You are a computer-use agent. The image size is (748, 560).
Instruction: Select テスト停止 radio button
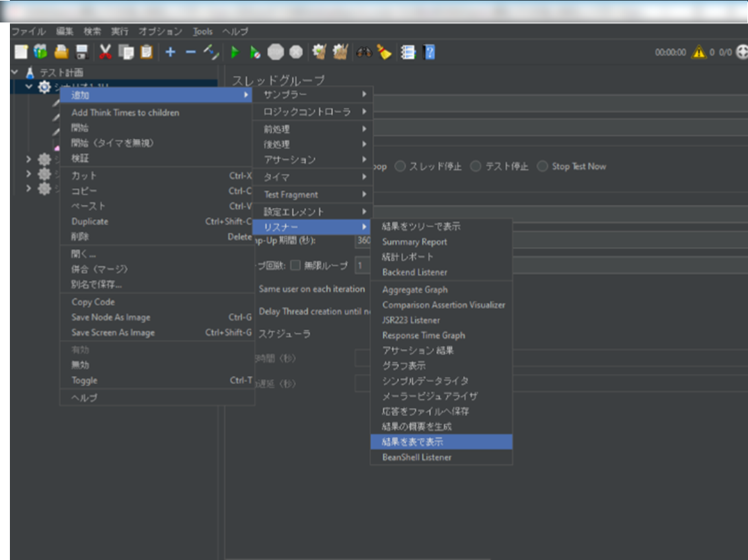coord(476,166)
